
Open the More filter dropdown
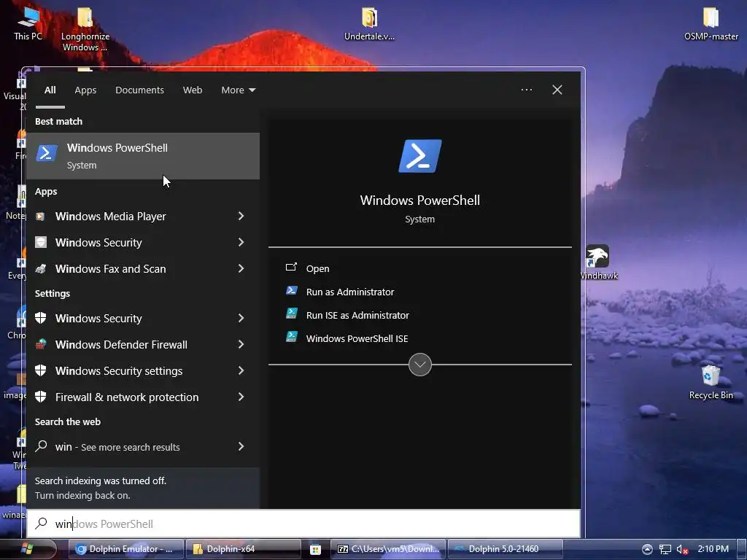[x=239, y=90]
